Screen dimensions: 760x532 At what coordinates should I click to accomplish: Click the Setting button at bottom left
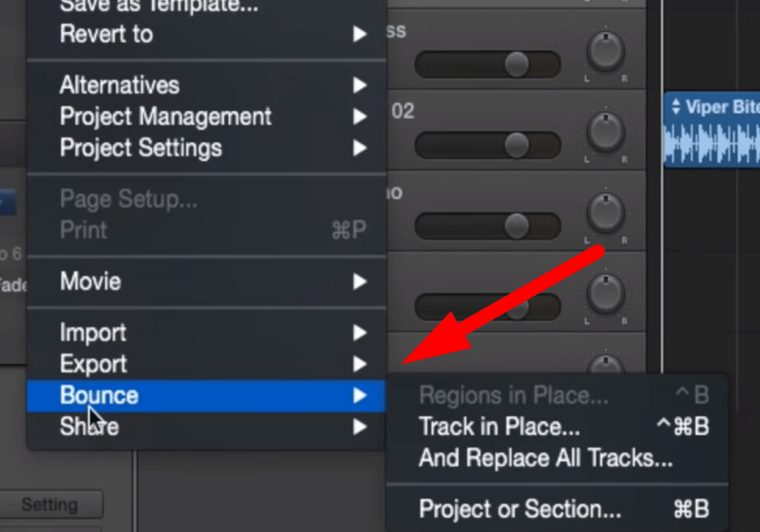(x=50, y=505)
